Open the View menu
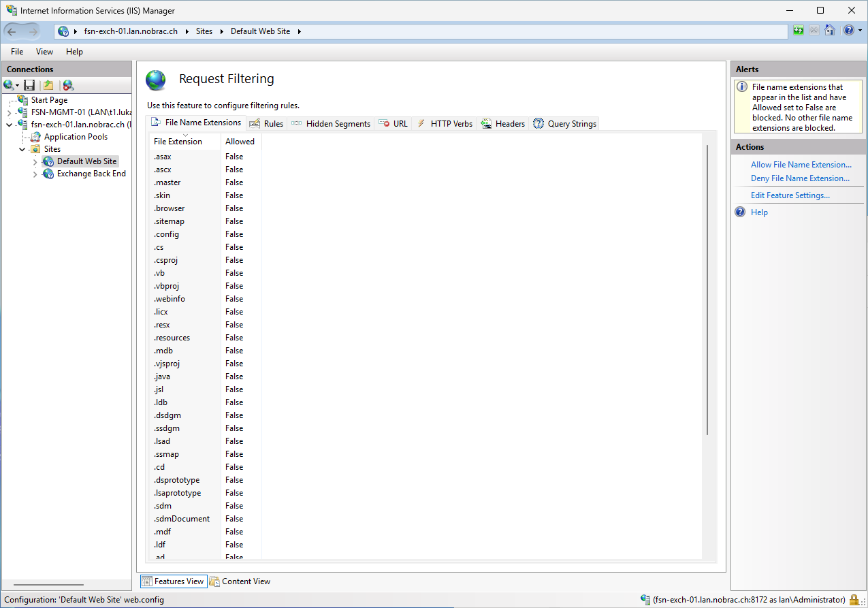Image resolution: width=868 pixels, height=608 pixels. pyautogui.click(x=44, y=52)
